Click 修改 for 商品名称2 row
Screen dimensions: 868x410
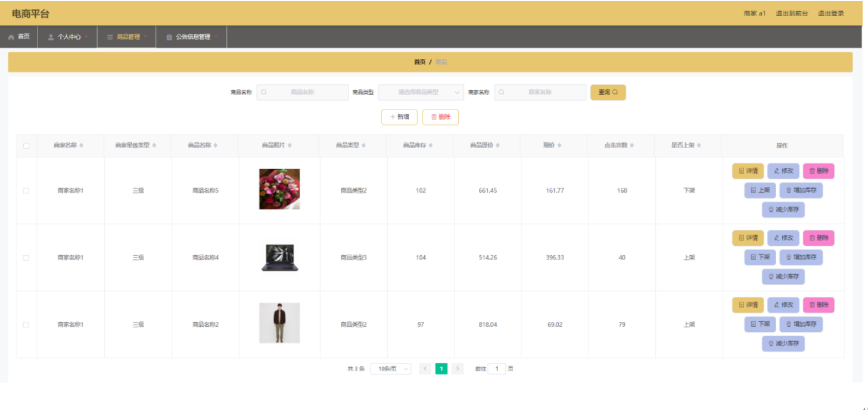(783, 305)
